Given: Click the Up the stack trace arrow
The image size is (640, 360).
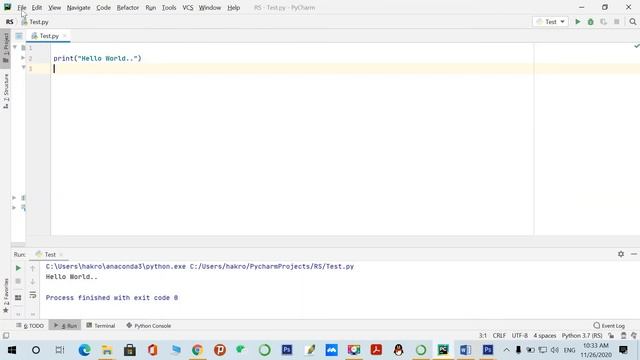Looking at the screenshot, I should click(x=33, y=268).
